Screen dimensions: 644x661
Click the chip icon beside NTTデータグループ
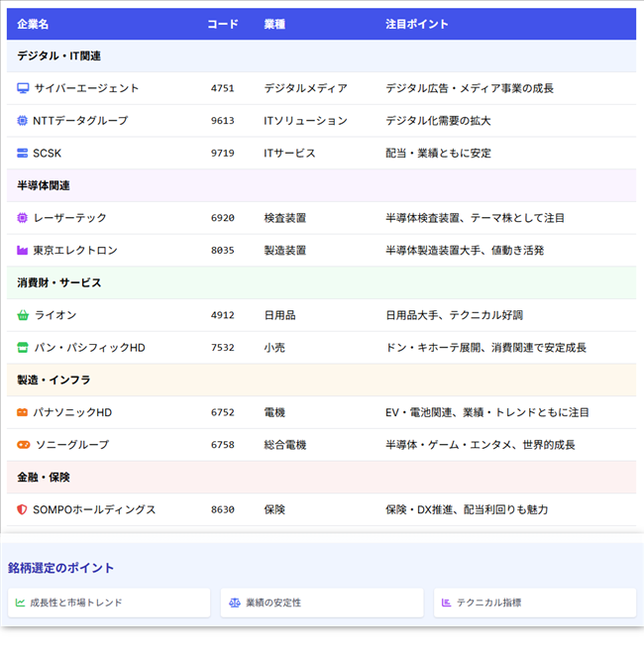[x=23, y=121]
